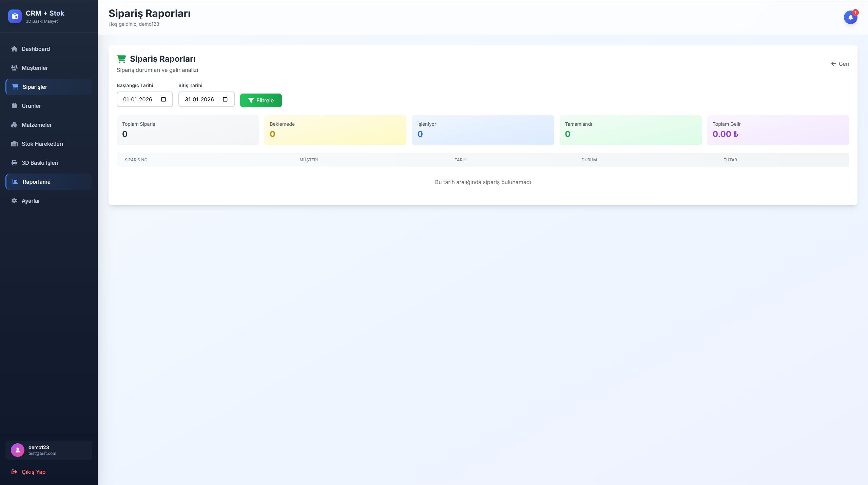Click the Toplam Gelir summary card
The height and width of the screenshot is (485, 868).
[x=778, y=130]
